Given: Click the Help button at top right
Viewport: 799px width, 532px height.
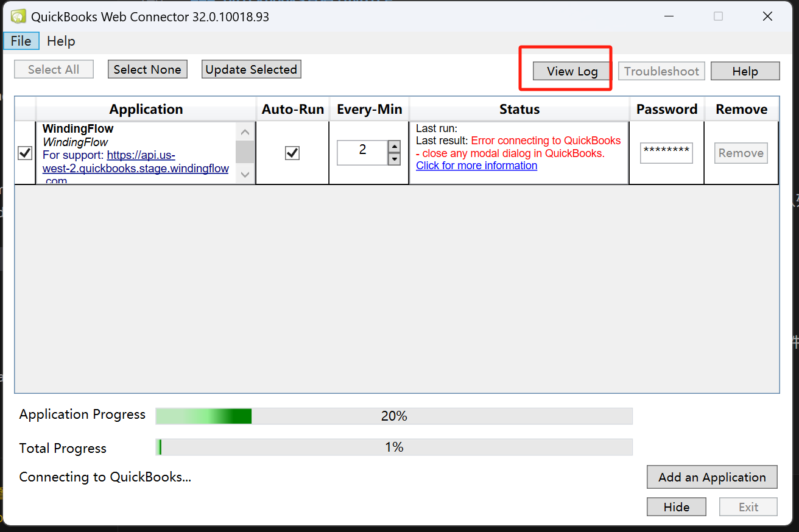Looking at the screenshot, I should coord(745,71).
